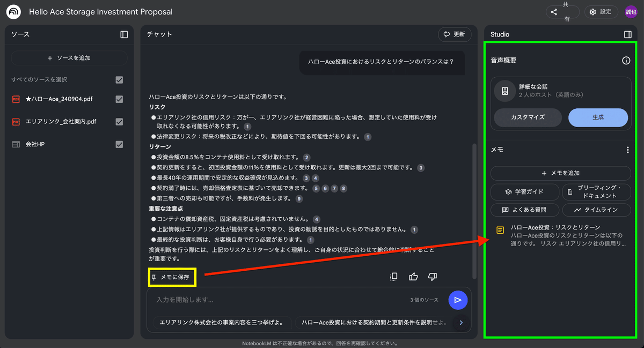644x348 pixels.
Task: Click 学習ガイド button
Action: point(525,192)
